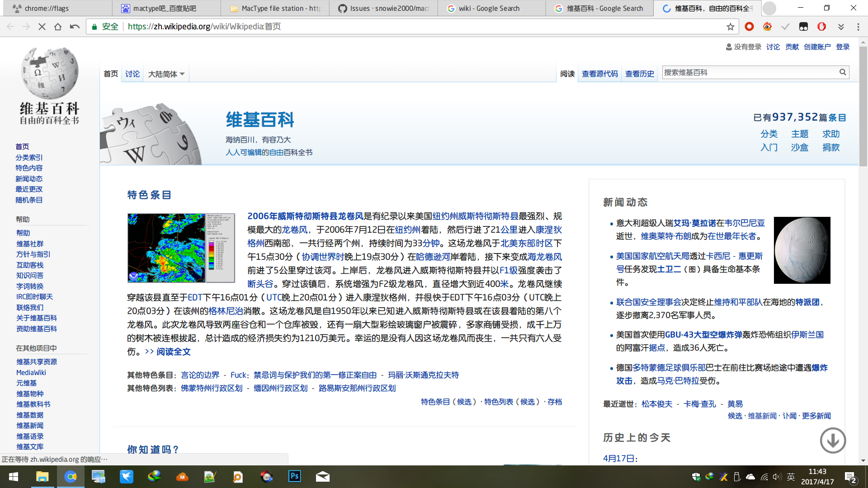
Task: Switch to the 讨论 page tab
Action: click(x=132, y=74)
